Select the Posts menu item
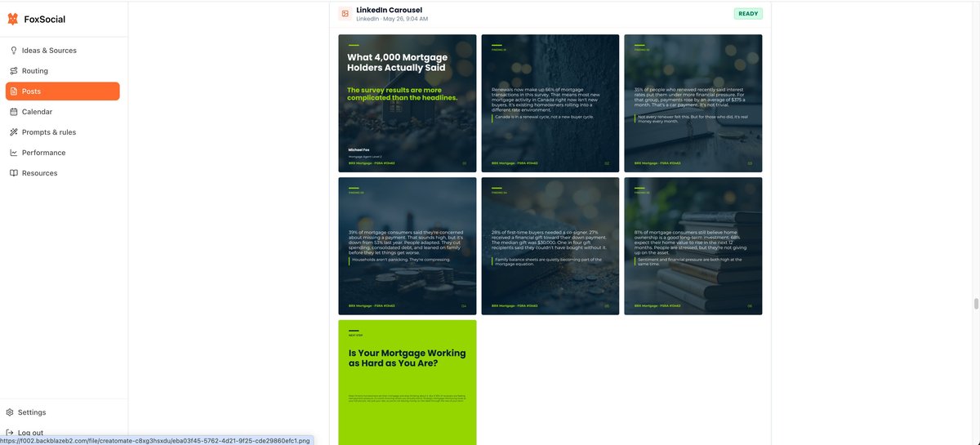The width and height of the screenshot is (980, 445). [x=63, y=91]
